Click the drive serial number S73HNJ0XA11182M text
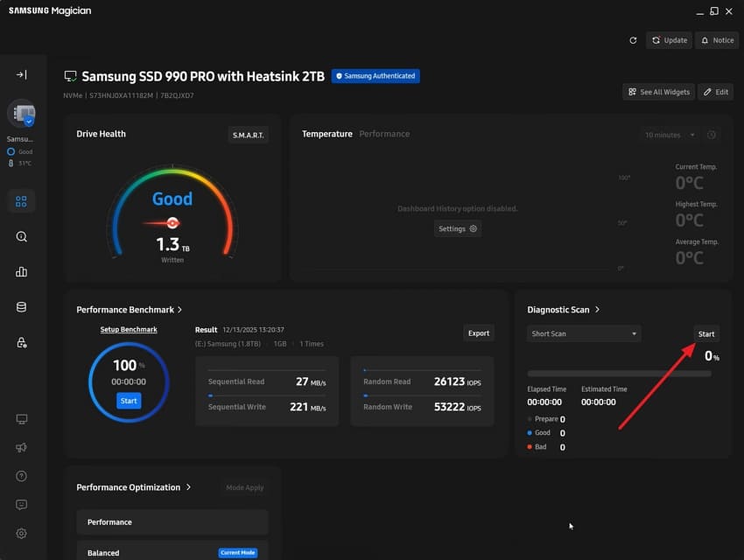 121,95
